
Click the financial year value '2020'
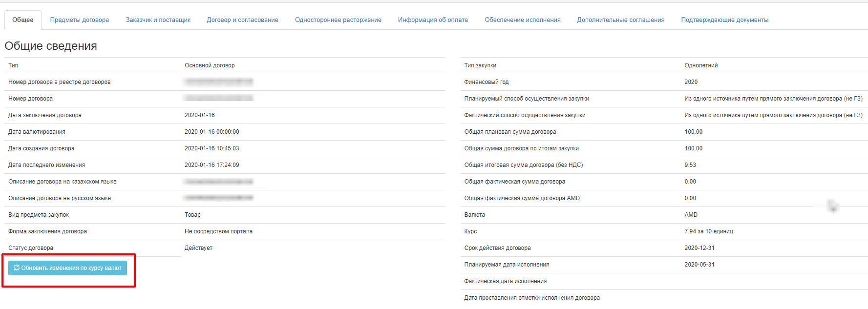[691, 82]
